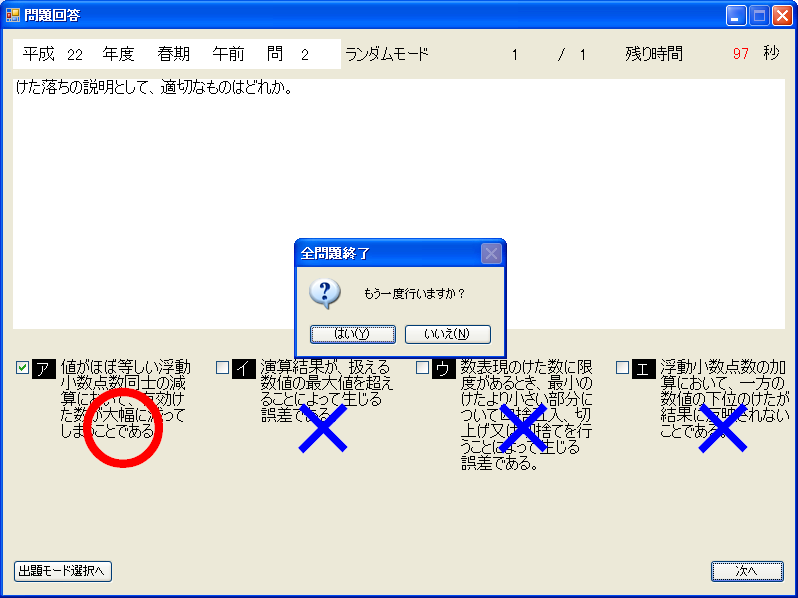Screen dimensions: 798x598
Task: Click the red circle mark under answer ア
Action: 122,426
